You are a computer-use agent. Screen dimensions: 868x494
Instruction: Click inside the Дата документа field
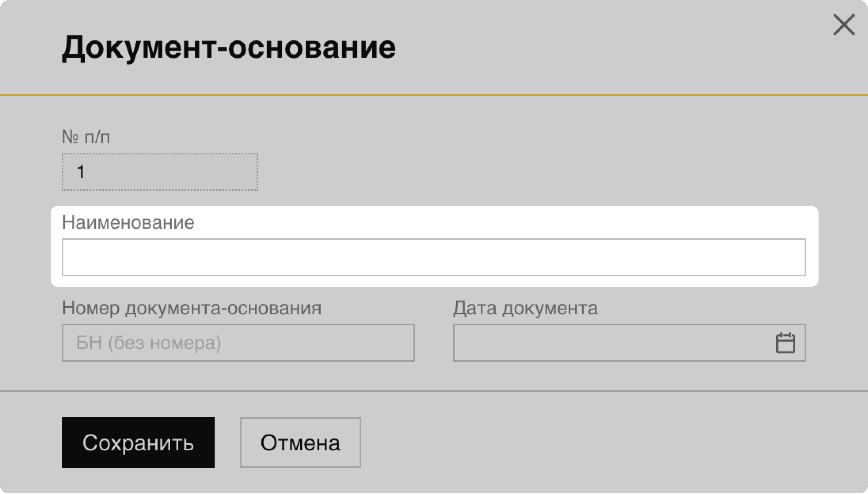[611, 343]
